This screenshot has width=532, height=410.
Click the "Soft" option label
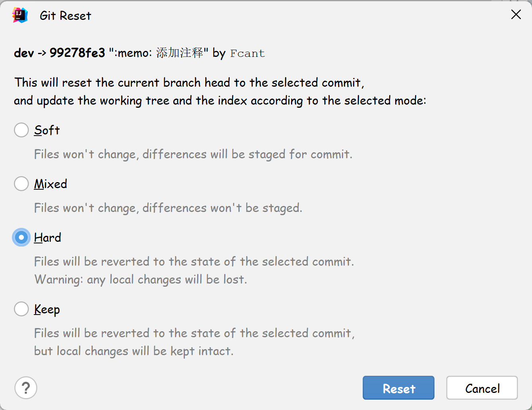47,130
